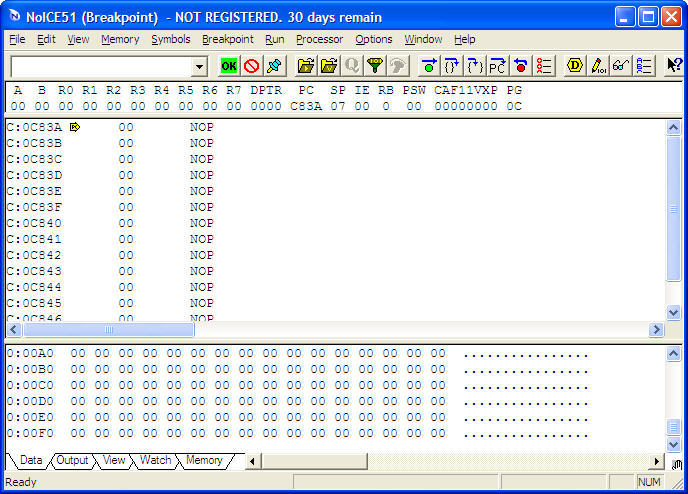Screen dimensions: 688x494
Task: Click the PG register value 0C
Action: (x=514, y=106)
